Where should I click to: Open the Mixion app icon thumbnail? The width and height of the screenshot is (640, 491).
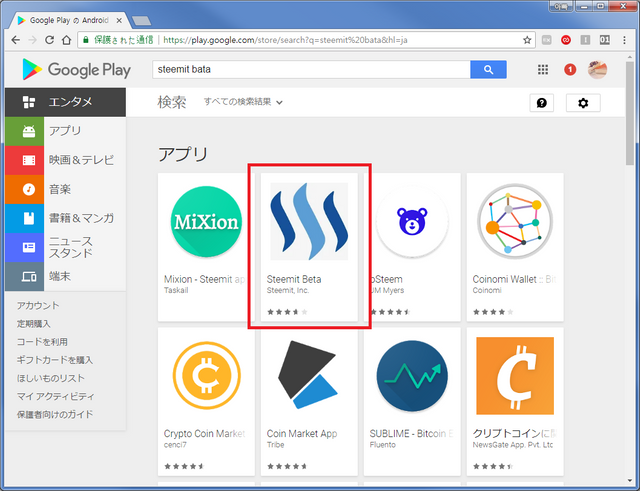tap(206, 221)
